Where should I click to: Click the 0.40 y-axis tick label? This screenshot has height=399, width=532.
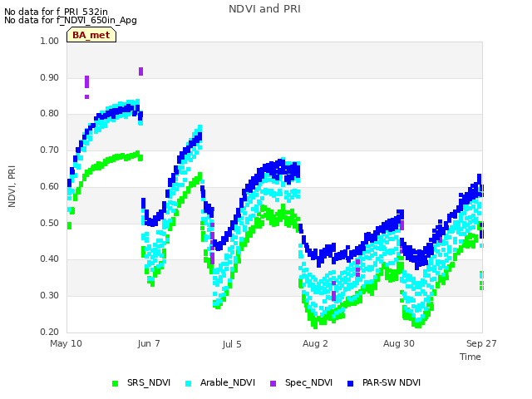pyautogui.click(x=50, y=259)
